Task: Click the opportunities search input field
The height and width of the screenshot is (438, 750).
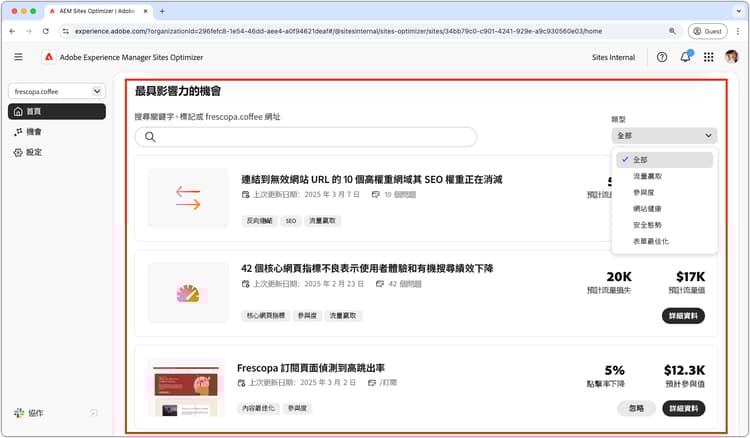Action: pos(306,137)
